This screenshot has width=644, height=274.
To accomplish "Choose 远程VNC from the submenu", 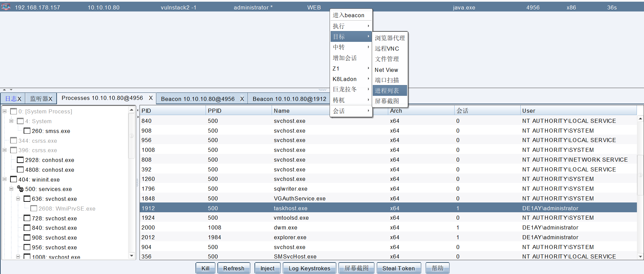I will point(390,49).
